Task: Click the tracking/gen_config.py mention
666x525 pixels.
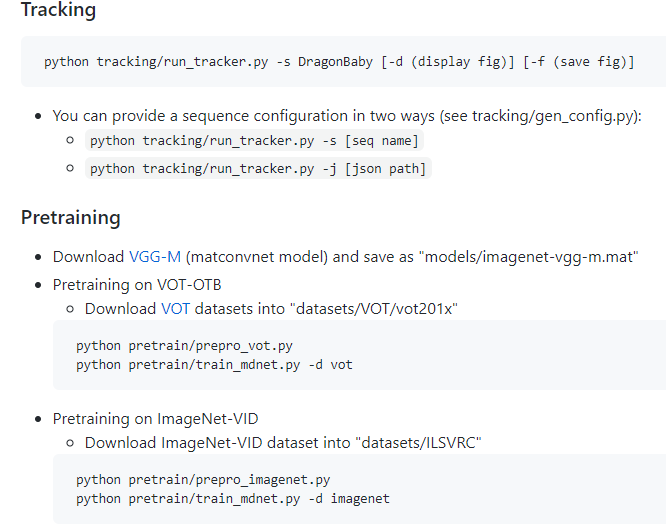Action: pyautogui.click(x=554, y=116)
